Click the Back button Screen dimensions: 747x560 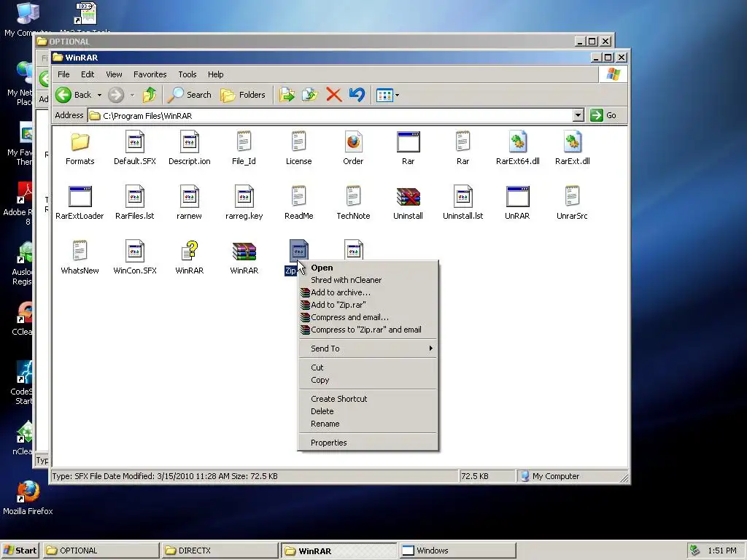[74, 95]
